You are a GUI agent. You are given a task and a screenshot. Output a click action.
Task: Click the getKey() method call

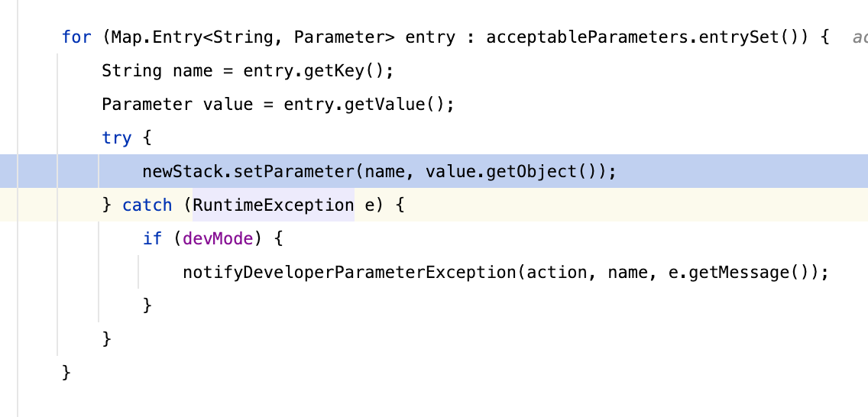coord(352,70)
